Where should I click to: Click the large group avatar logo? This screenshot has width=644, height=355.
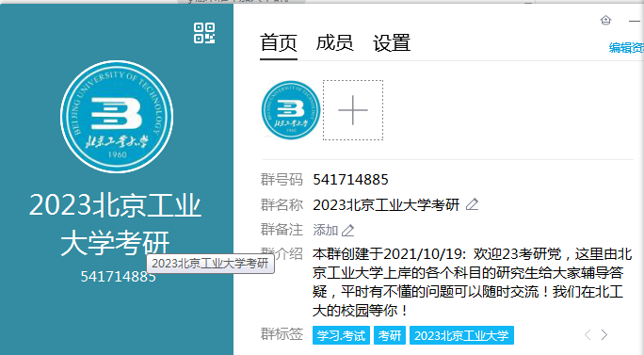(117, 117)
